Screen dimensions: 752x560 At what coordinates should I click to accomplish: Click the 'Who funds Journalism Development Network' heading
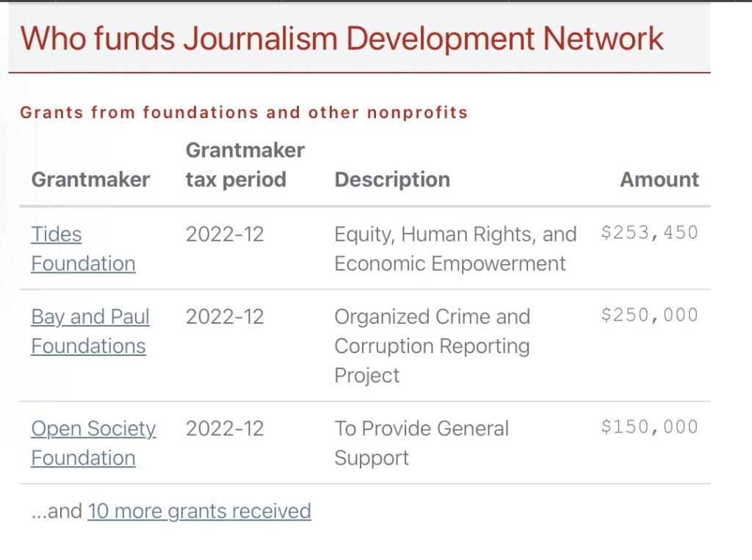pos(341,38)
